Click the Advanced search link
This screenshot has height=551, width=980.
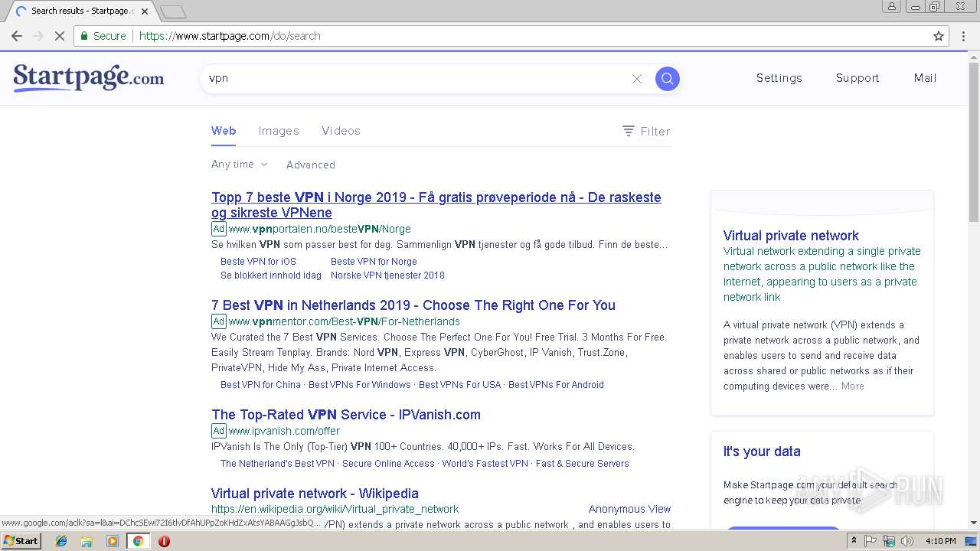[310, 165]
